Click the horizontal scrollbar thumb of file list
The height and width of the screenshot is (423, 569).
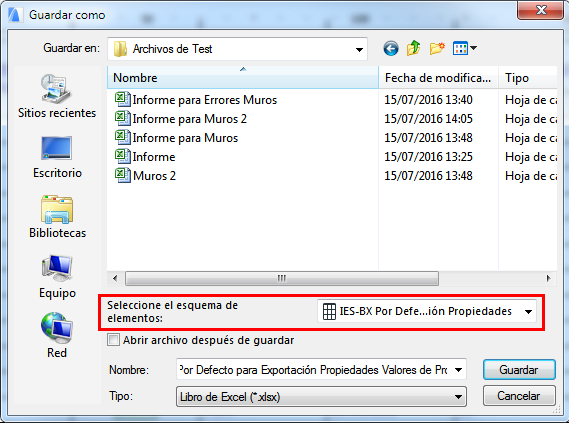coord(282,279)
